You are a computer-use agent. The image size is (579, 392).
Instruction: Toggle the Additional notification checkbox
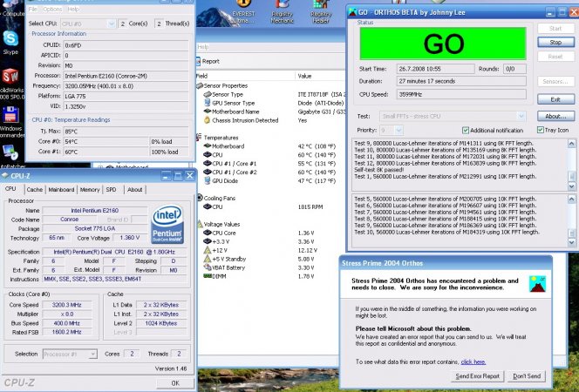466,130
